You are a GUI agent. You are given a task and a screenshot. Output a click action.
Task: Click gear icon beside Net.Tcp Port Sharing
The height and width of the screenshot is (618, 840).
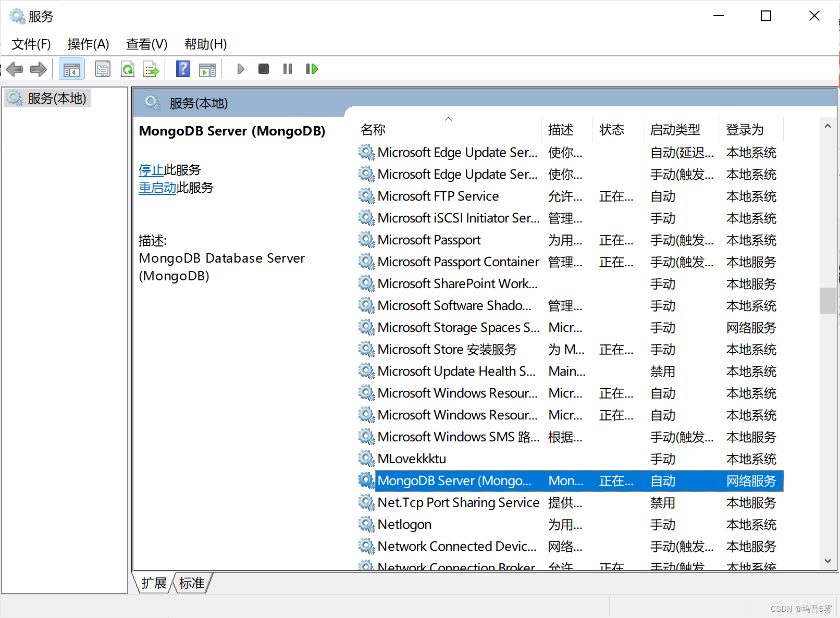coord(367,503)
